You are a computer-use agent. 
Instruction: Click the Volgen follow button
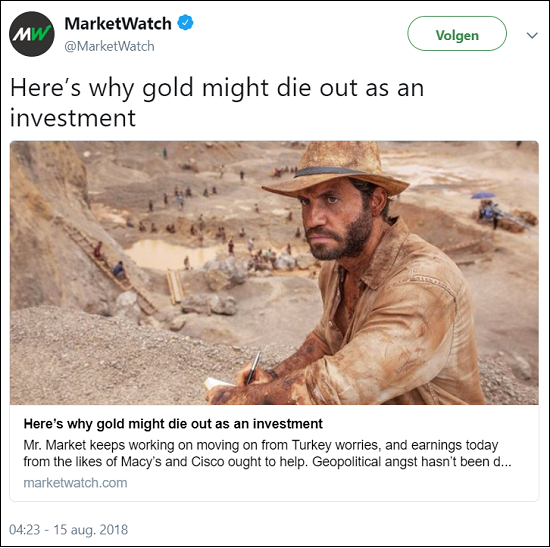click(x=457, y=34)
